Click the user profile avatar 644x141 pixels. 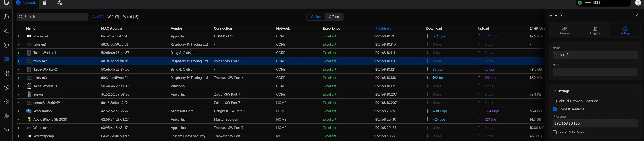pyautogui.click(x=638, y=3)
